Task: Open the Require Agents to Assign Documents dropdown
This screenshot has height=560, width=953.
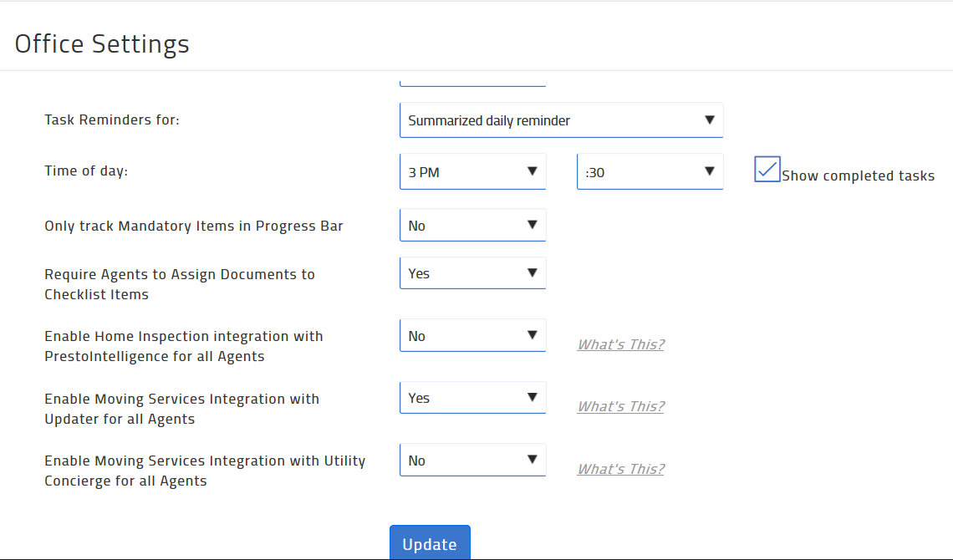Action: point(472,272)
